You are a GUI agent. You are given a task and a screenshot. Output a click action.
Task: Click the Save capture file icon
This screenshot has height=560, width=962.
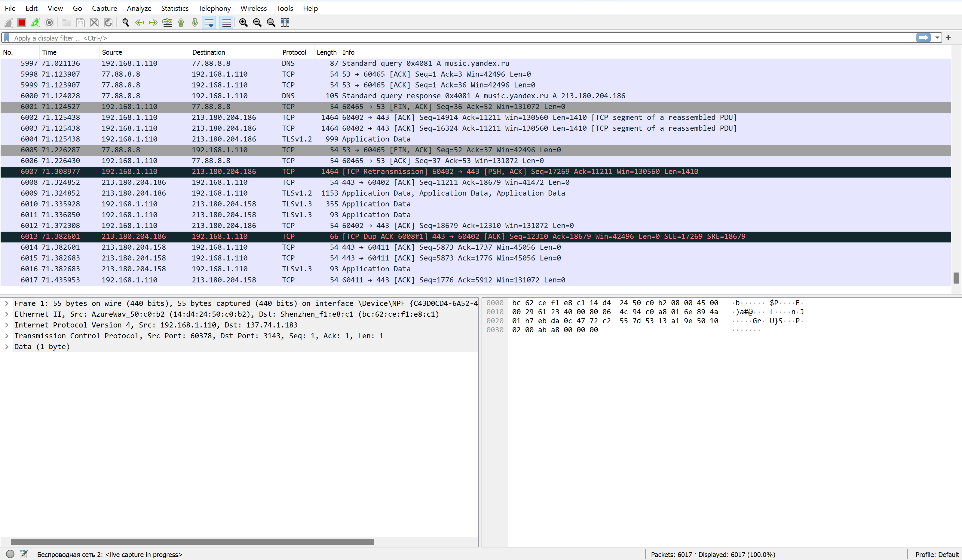pos(81,23)
